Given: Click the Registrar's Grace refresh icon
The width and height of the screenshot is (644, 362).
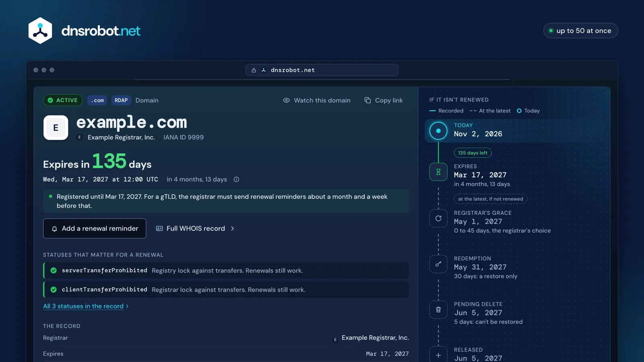Looking at the screenshot, I should [438, 218].
